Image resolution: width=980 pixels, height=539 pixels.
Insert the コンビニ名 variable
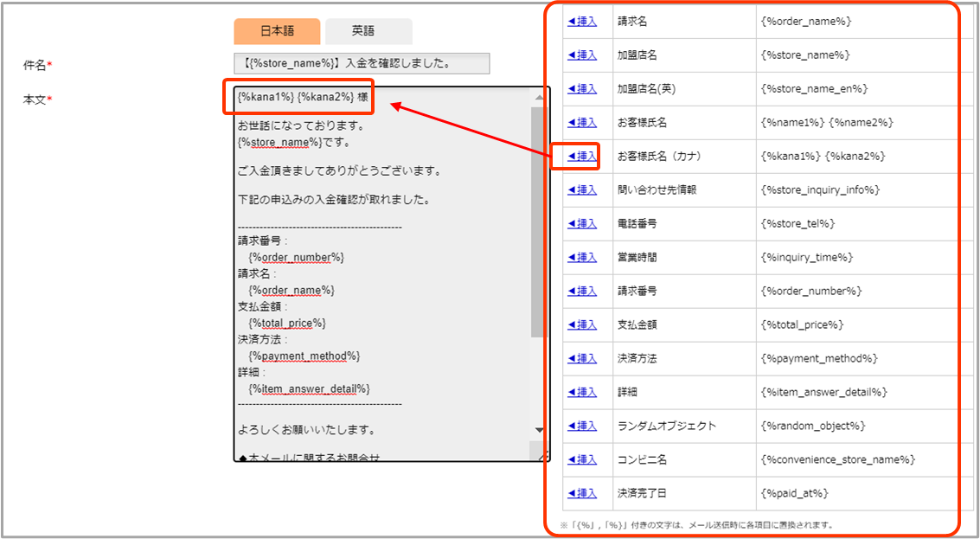point(582,460)
